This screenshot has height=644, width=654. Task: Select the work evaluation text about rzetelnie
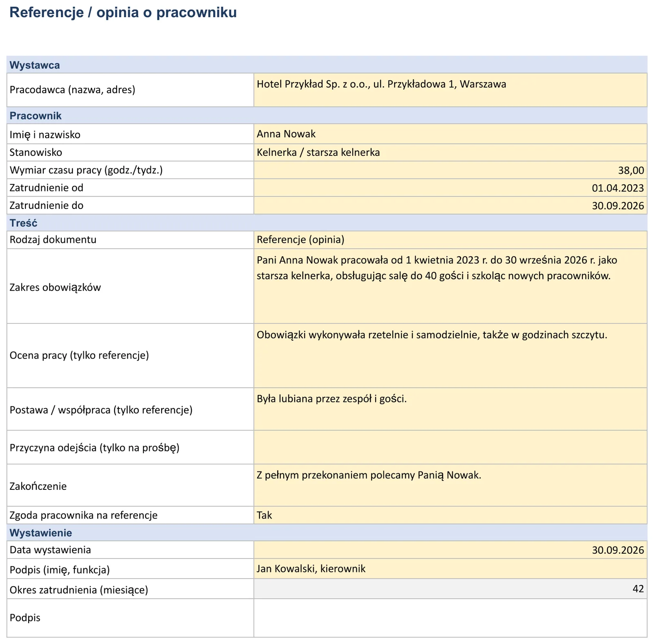click(432, 335)
